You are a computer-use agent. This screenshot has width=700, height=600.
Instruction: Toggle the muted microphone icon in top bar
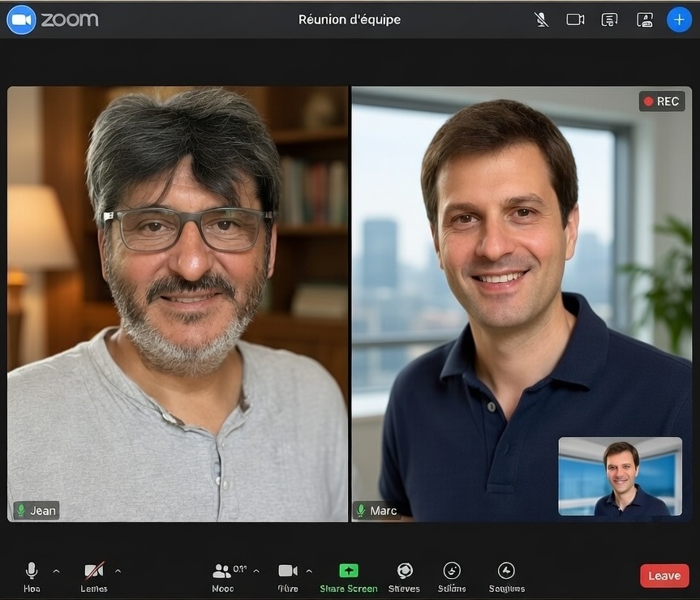tap(542, 19)
